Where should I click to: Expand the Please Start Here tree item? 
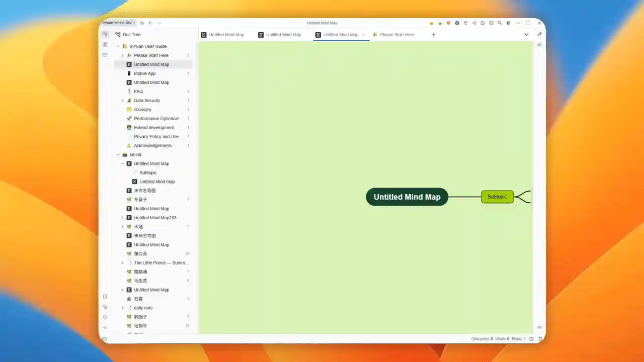click(x=122, y=55)
